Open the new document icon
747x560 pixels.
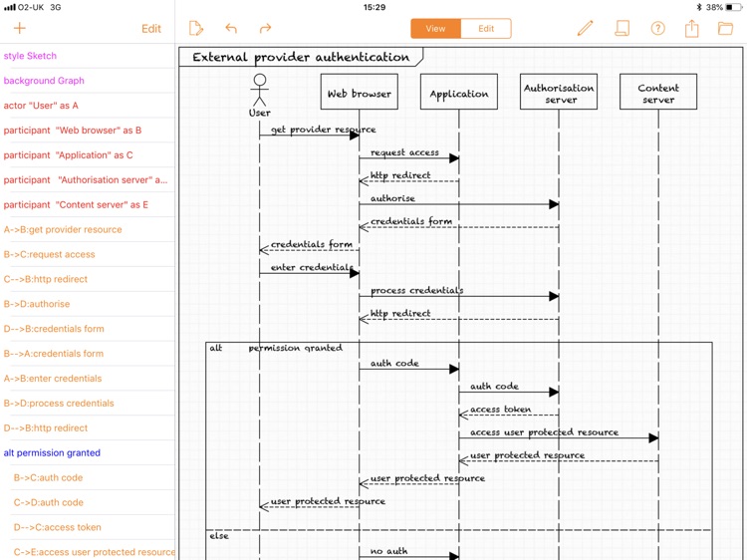coord(196,28)
